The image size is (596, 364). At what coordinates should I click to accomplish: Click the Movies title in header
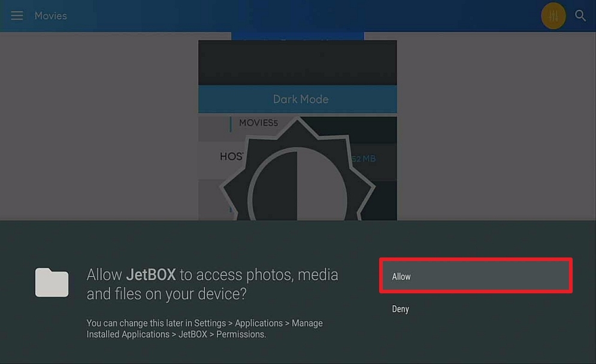(50, 16)
